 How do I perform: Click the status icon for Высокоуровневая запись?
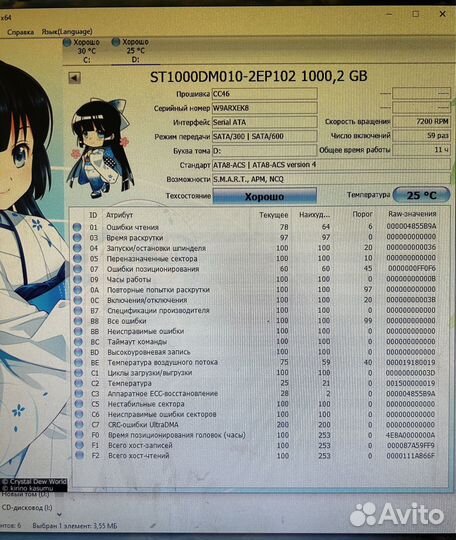coord(79,352)
